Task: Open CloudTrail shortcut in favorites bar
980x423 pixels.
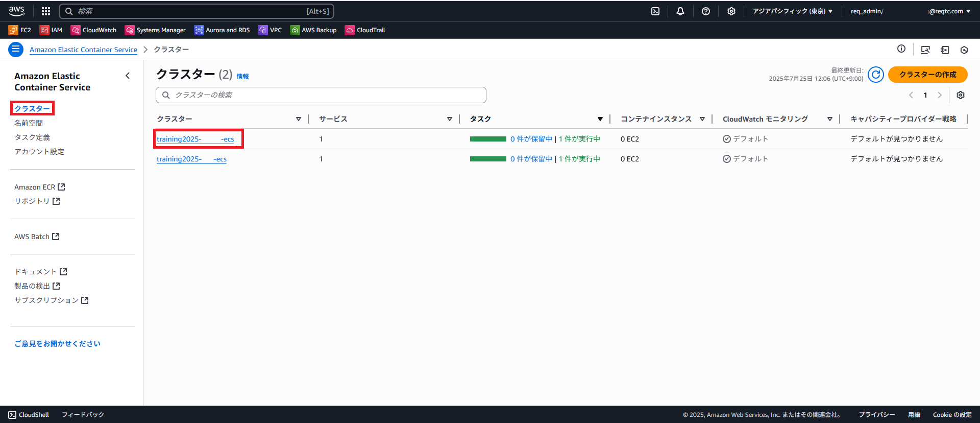Action: click(365, 30)
